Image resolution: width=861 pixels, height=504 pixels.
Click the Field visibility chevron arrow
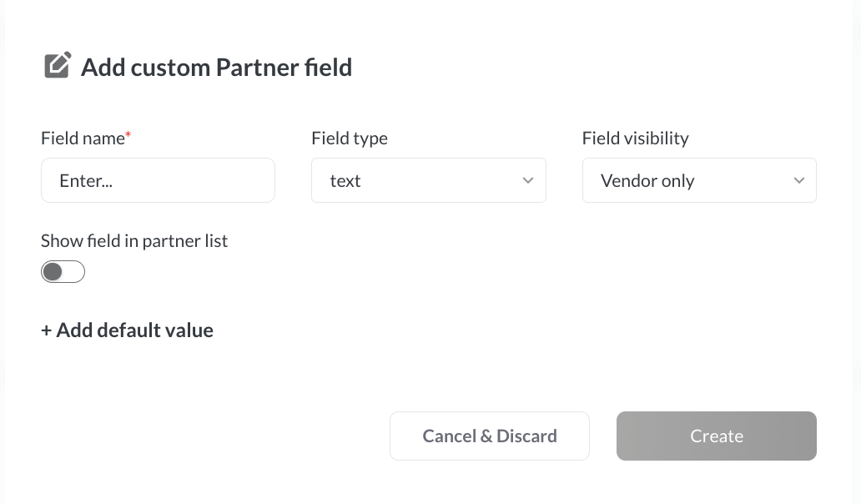pyautogui.click(x=798, y=181)
